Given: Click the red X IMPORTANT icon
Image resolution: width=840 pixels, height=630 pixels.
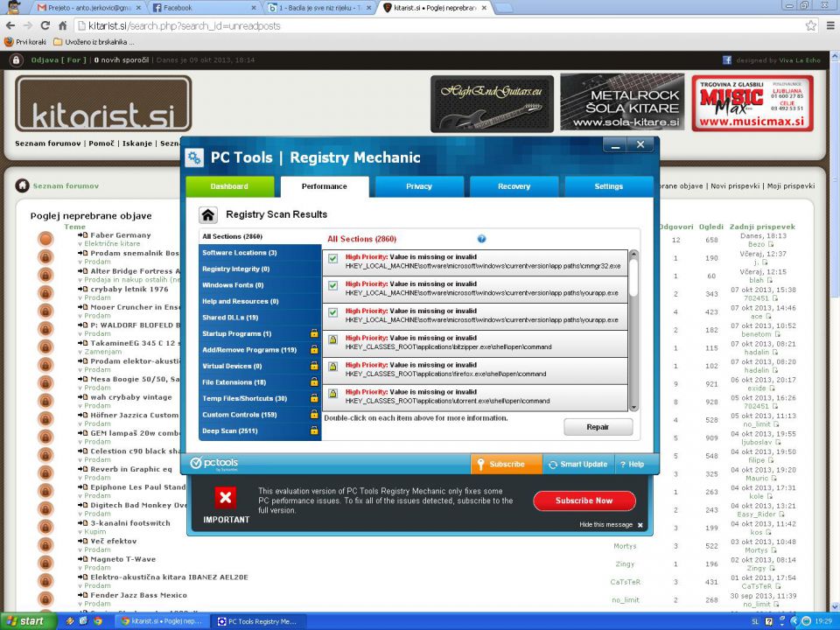Looking at the screenshot, I should tap(226, 498).
